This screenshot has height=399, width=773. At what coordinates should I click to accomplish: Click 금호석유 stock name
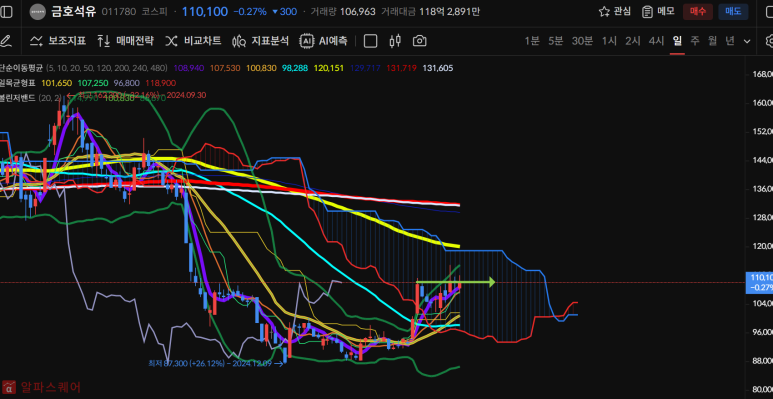tap(73, 12)
